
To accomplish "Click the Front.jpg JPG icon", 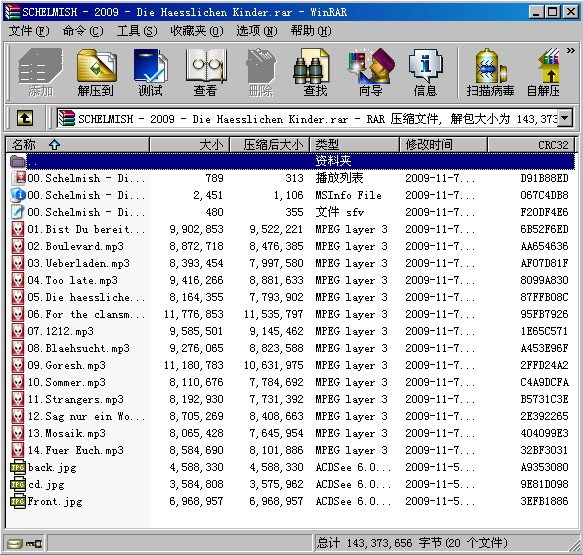I will 18,502.
